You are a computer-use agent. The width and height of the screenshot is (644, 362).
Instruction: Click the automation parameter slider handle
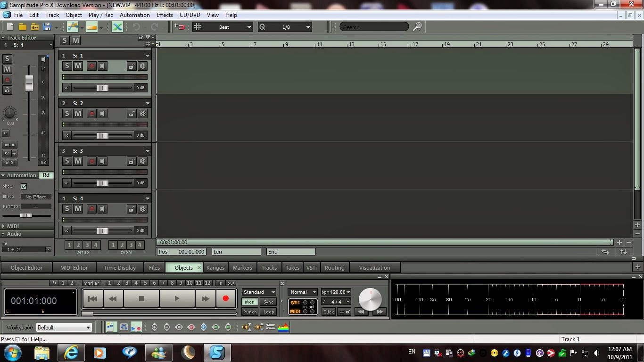coord(26,215)
